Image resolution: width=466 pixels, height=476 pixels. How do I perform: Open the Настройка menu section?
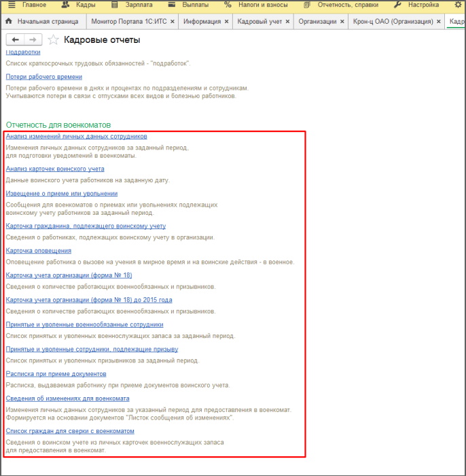423,5
